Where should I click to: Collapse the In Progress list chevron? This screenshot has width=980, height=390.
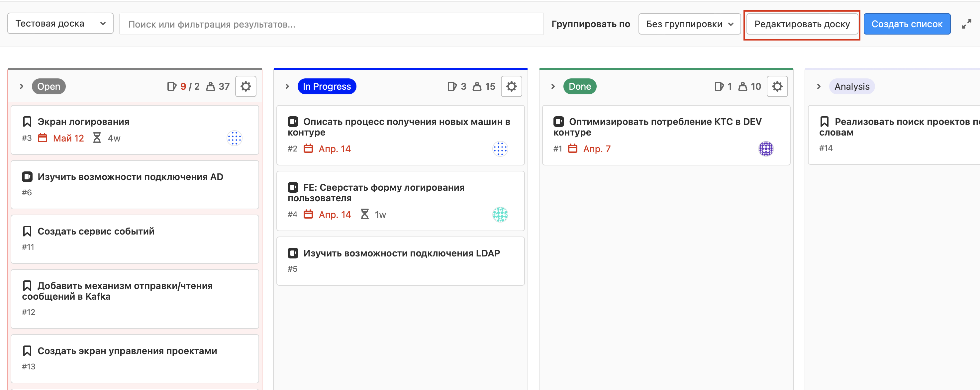pyautogui.click(x=287, y=86)
